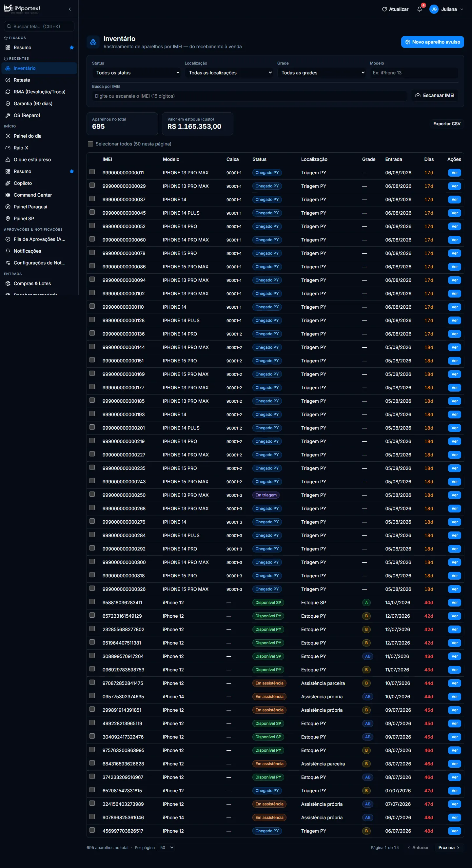Change the Por página 50 selector
The width and height of the screenshot is (472, 868).
pyautogui.click(x=167, y=847)
